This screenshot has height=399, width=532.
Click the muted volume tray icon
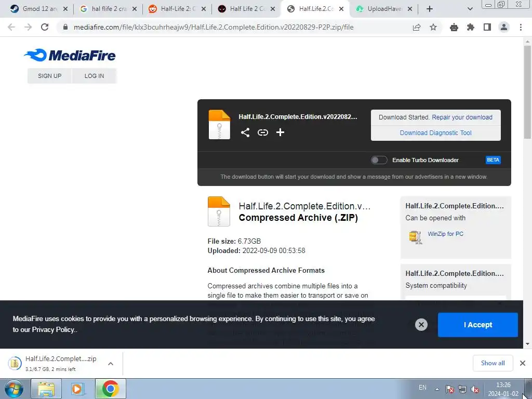475,389
